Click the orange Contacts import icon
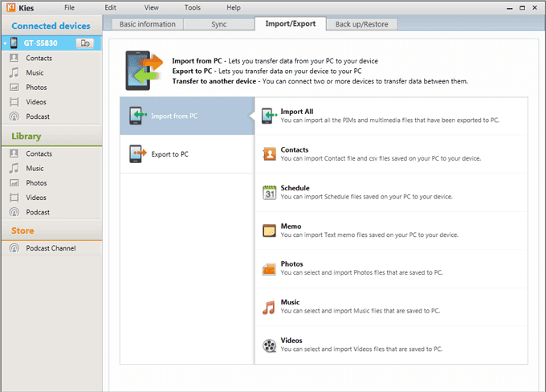This screenshot has height=392, width=546. [269, 154]
